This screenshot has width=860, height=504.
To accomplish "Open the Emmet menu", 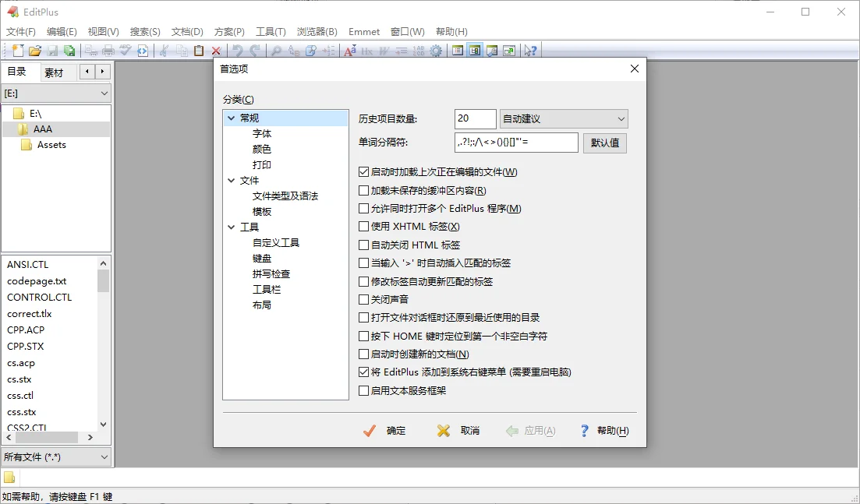I will 364,32.
